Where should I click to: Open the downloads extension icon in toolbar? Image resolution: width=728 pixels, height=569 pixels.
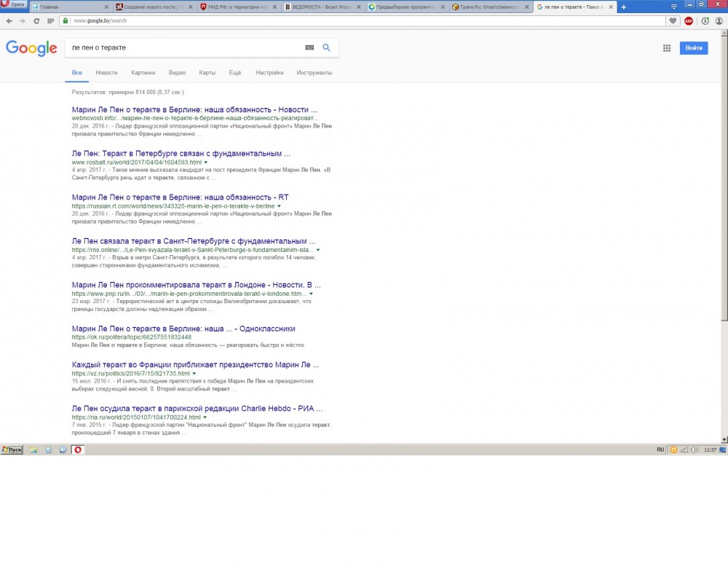(705, 21)
